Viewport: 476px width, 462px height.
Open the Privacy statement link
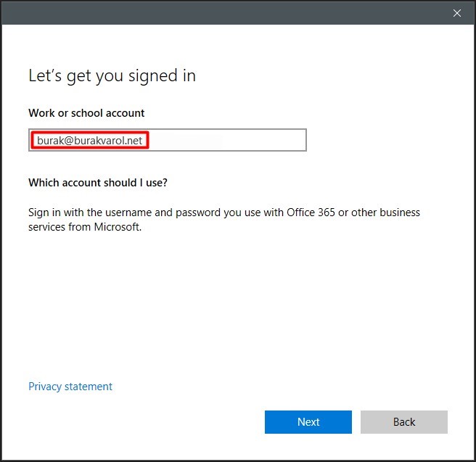click(x=70, y=387)
